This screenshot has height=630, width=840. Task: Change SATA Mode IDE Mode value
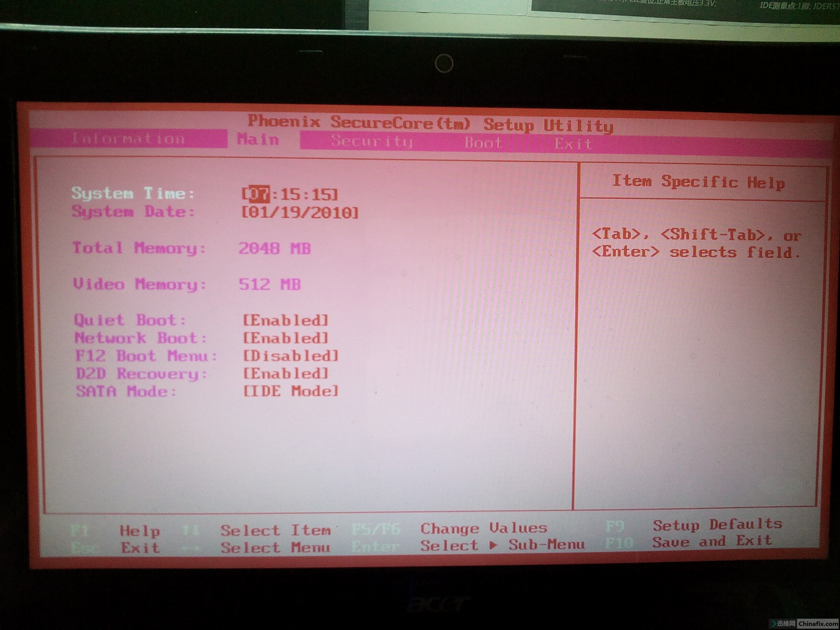pos(291,391)
